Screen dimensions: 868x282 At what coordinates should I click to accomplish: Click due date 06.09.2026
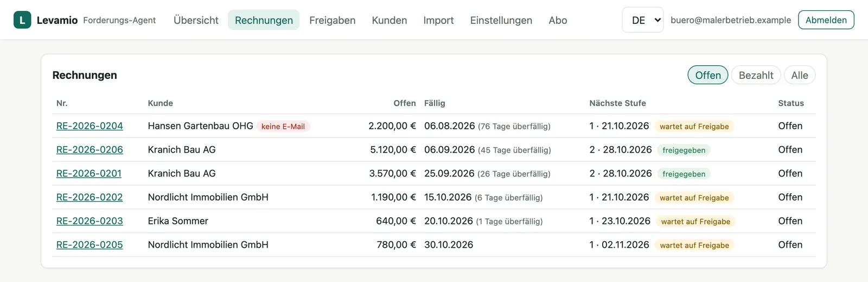tap(450, 149)
